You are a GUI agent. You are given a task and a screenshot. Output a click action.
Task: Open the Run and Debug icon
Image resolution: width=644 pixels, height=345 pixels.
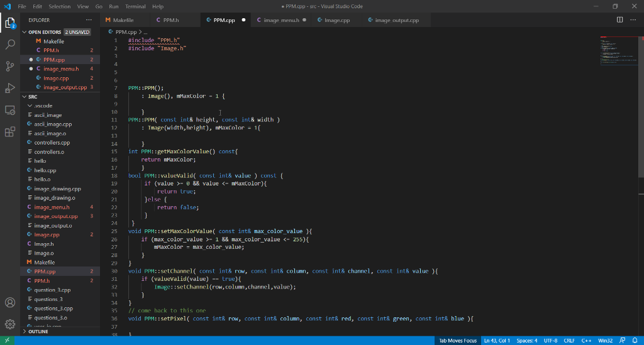(10, 88)
